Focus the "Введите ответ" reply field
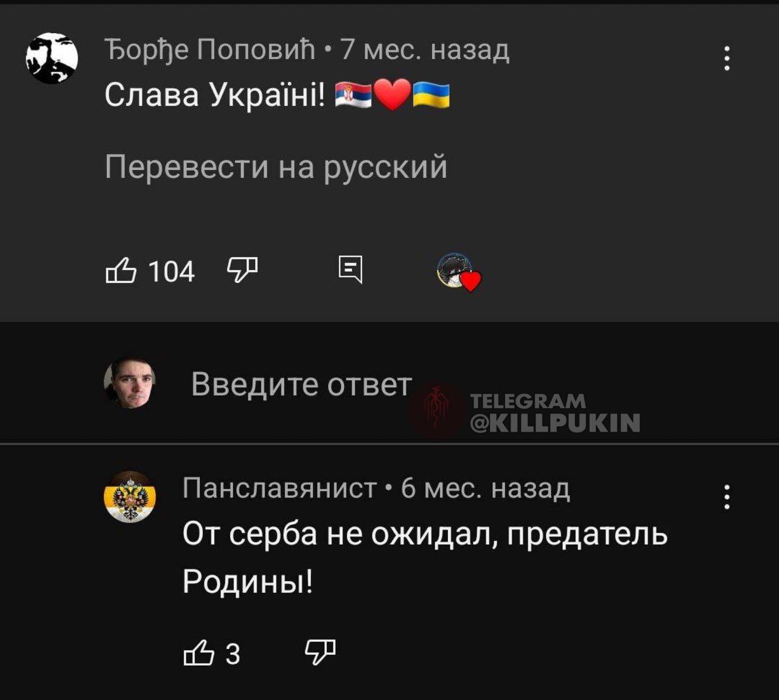779x700 pixels. click(x=301, y=384)
